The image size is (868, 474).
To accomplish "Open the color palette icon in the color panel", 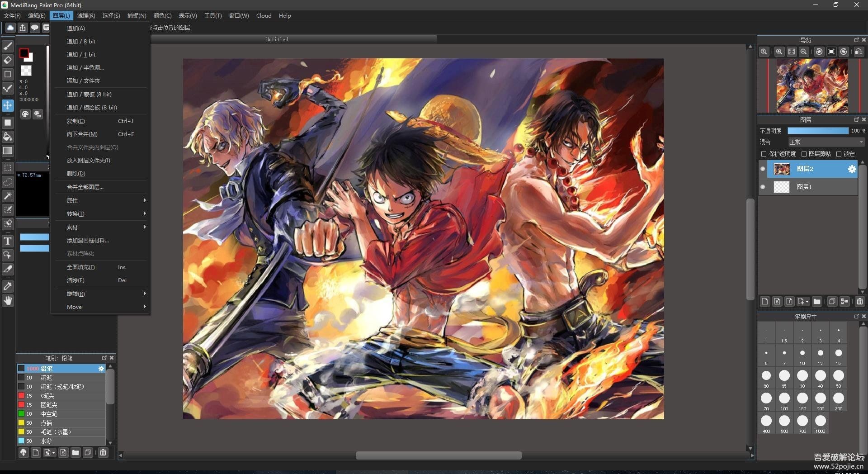I will 25,114.
